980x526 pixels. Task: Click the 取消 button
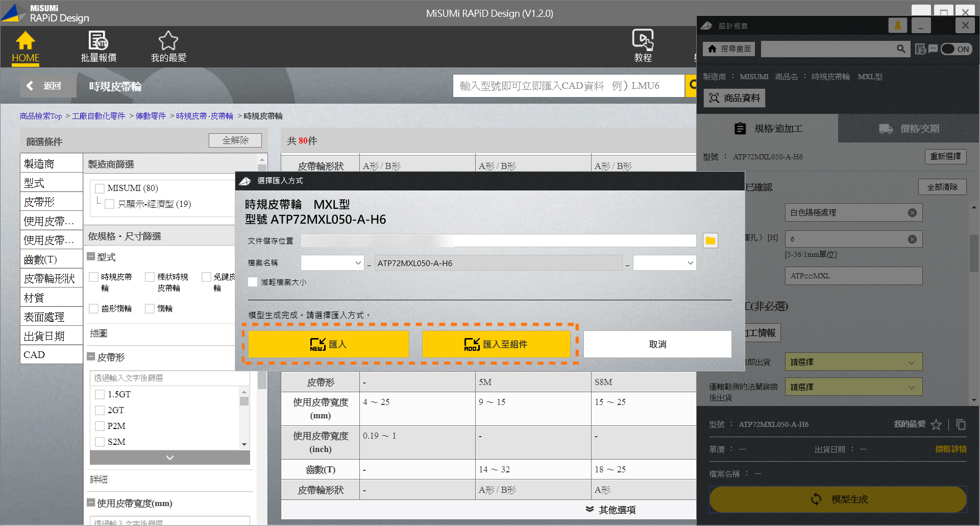657,344
